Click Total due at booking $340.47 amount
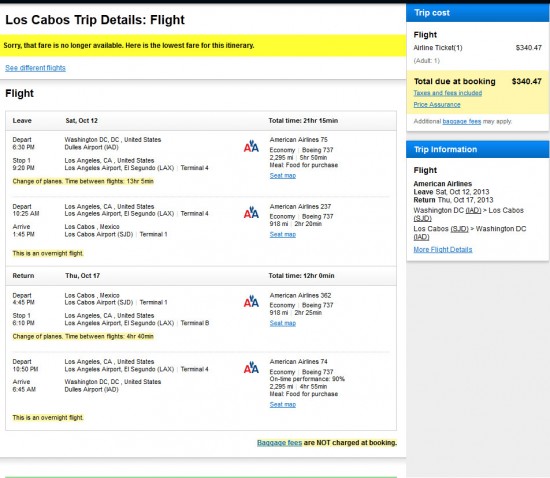 pyautogui.click(x=526, y=81)
